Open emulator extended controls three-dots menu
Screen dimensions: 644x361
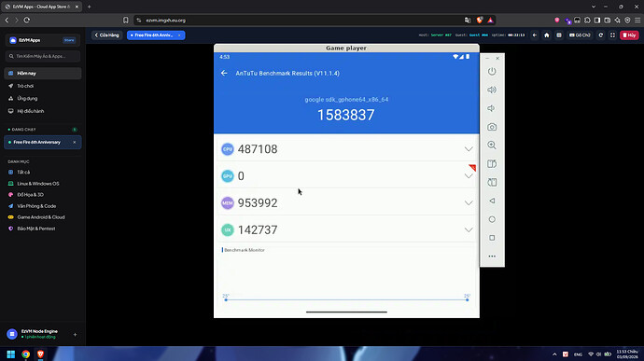(x=492, y=257)
